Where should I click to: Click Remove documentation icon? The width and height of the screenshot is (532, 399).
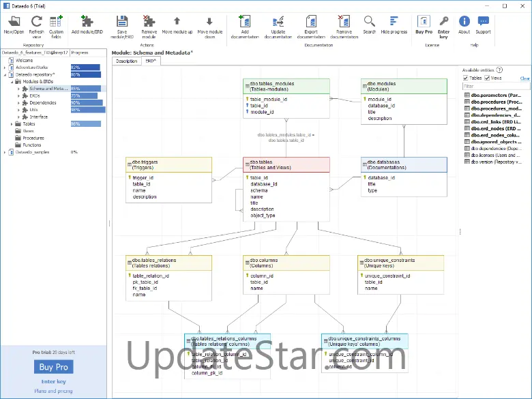pyautogui.click(x=344, y=27)
